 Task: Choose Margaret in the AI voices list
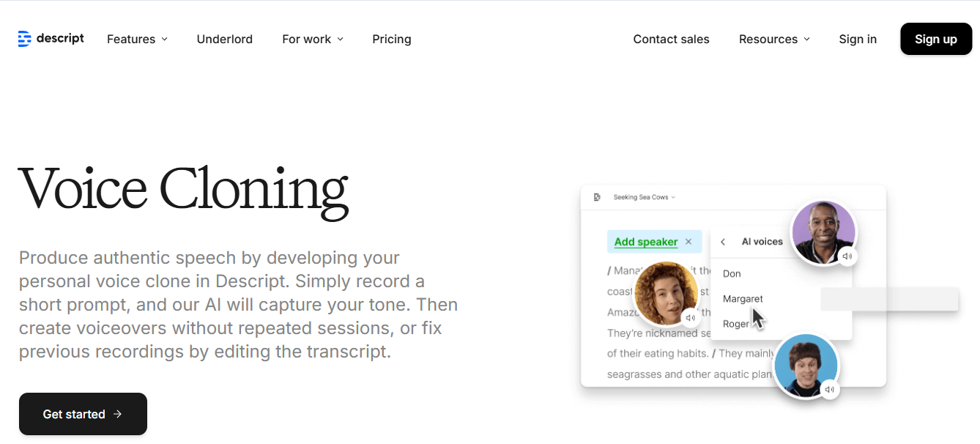pyautogui.click(x=743, y=298)
